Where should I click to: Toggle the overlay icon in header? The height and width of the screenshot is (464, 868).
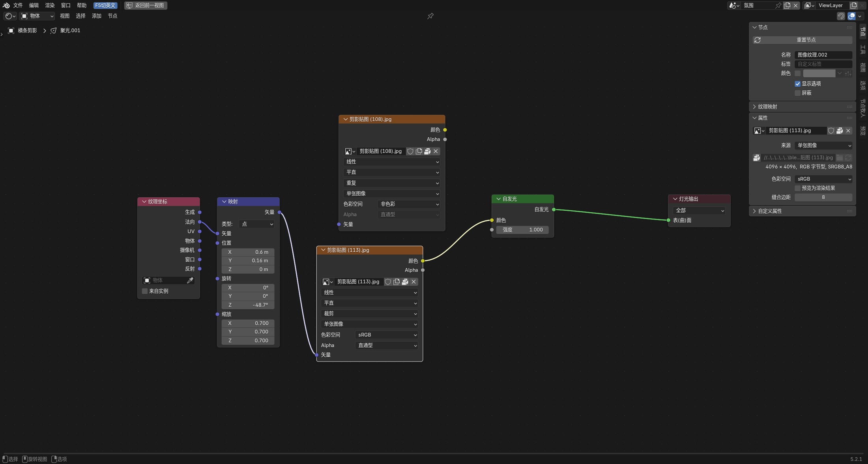coord(851,16)
